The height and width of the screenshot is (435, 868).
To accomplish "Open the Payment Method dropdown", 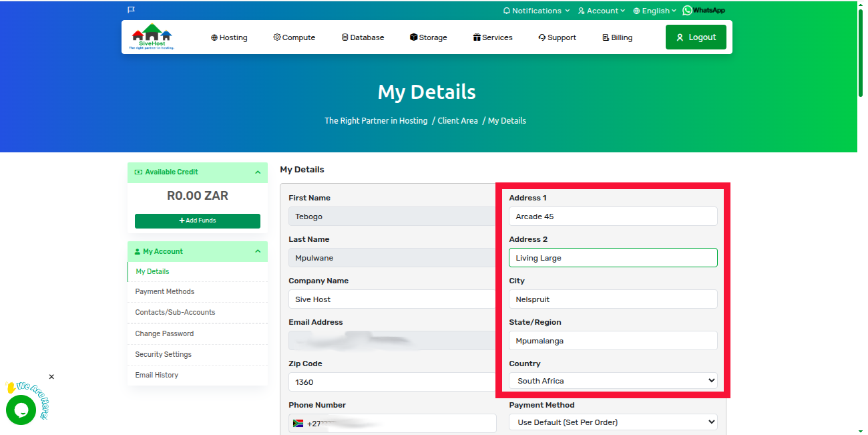I will click(613, 422).
